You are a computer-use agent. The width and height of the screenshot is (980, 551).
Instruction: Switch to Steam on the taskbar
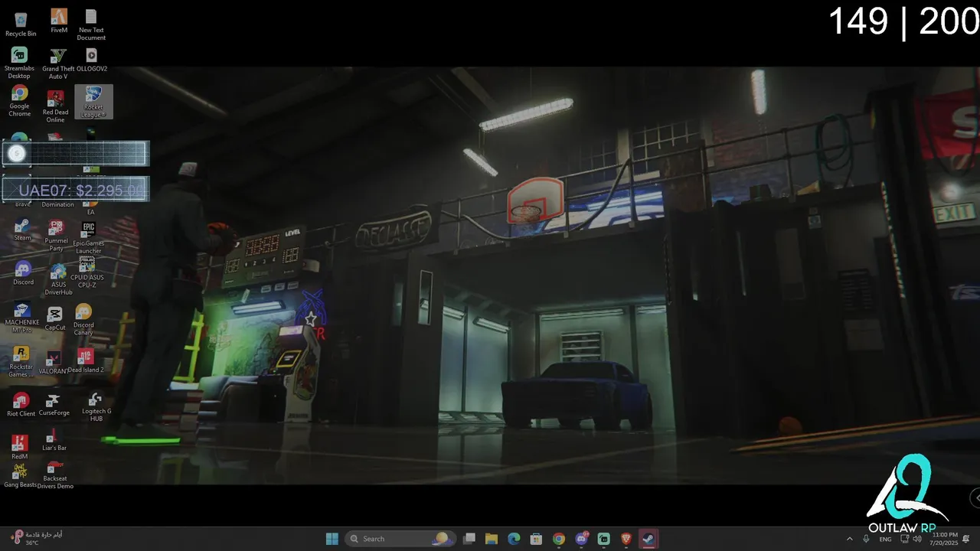(x=648, y=539)
